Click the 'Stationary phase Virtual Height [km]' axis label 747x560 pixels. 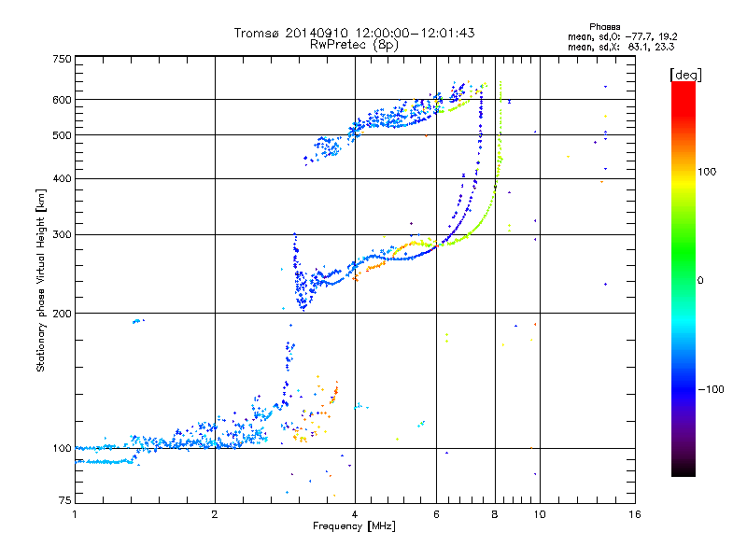pyautogui.click(x=41, y=280)
